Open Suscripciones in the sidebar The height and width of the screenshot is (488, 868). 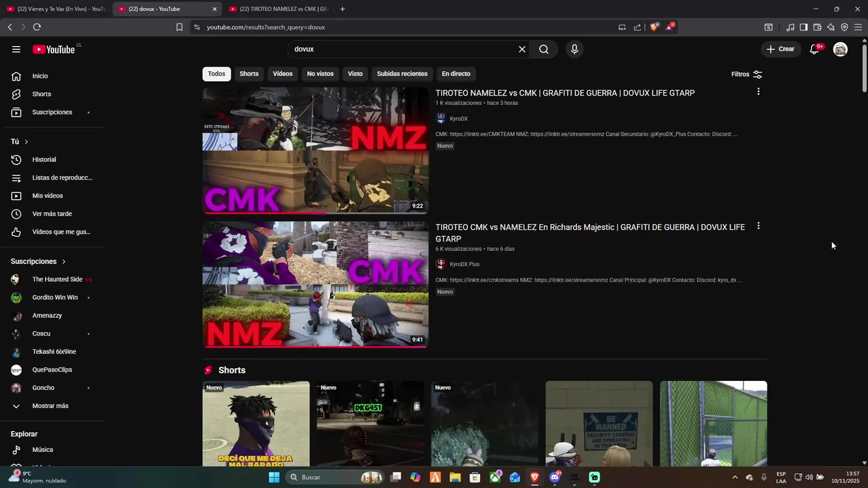pos(54,112)
